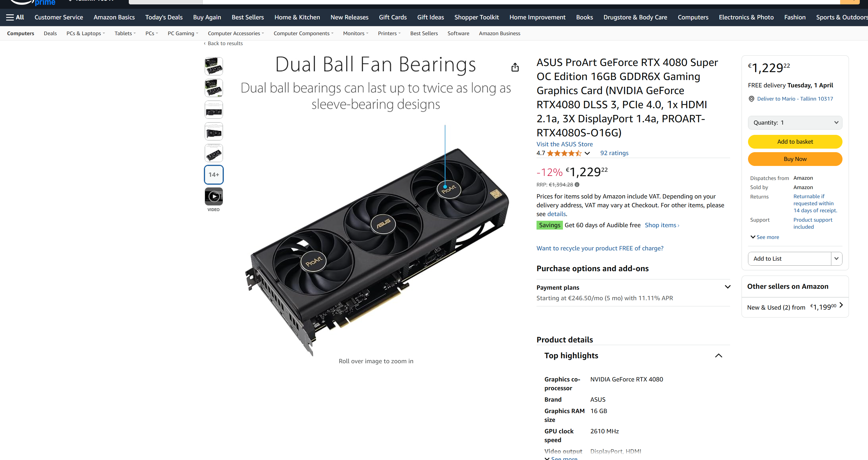
Task: Open Computer Components menu
Action: coord(303,33)
